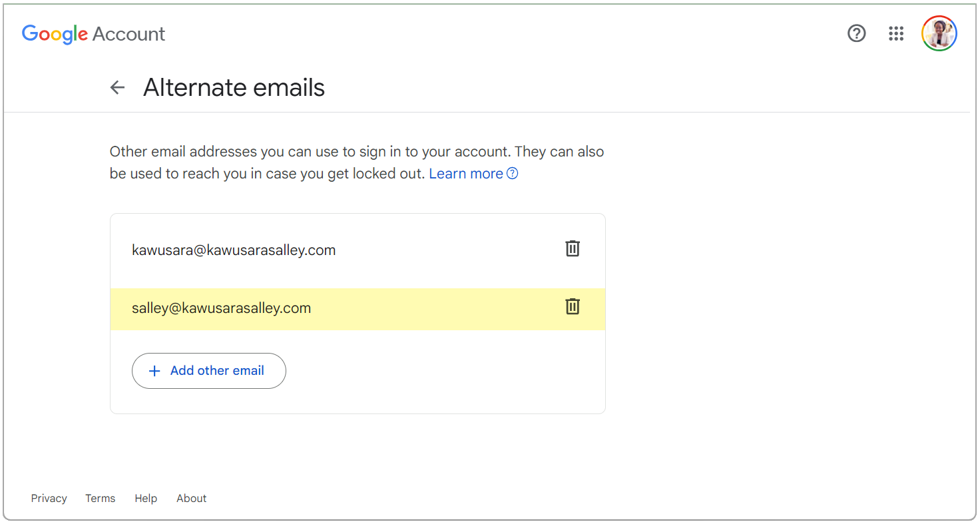The height and width of the screenshot is (524, 980).
Task: Open the Help footer link
Action: point(146,498)
